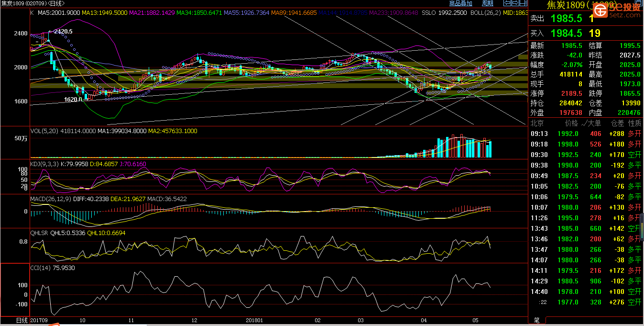Click the QHLSR indicator label
644x326 pixels.
click(x=39, y=233)
